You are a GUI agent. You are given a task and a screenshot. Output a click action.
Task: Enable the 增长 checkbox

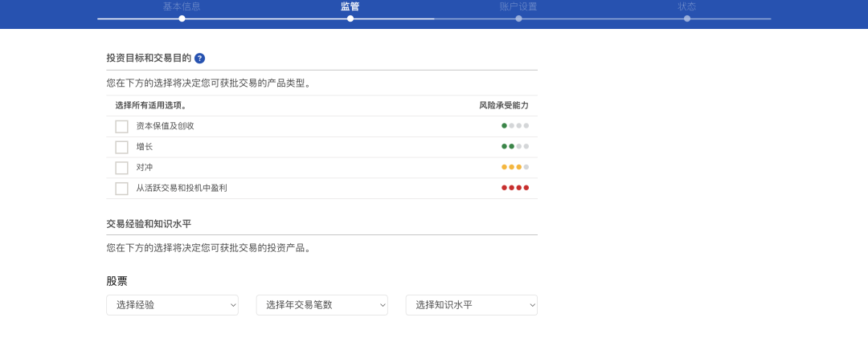(121, 147)
